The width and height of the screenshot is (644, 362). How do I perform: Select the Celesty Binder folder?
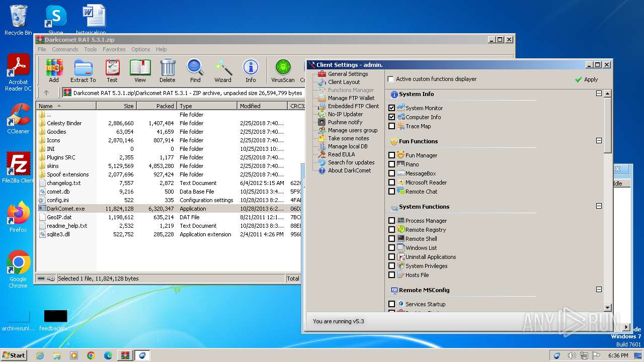[64, 123]
